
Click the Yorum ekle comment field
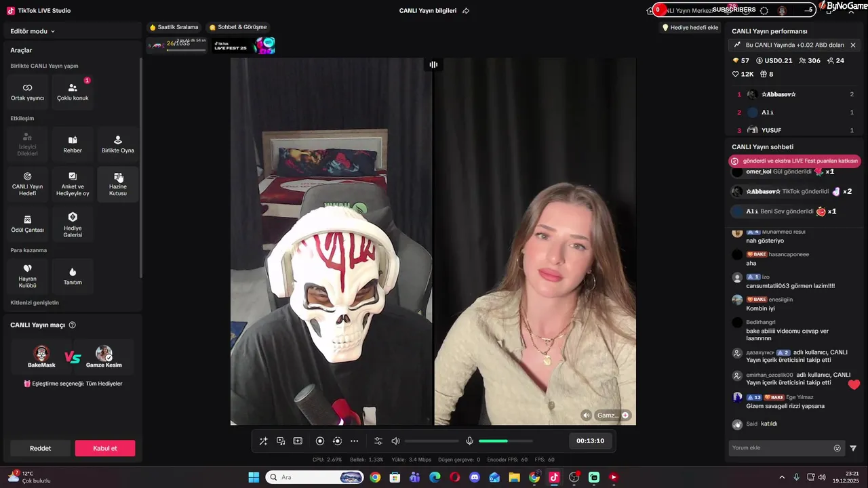pos(780,448)
